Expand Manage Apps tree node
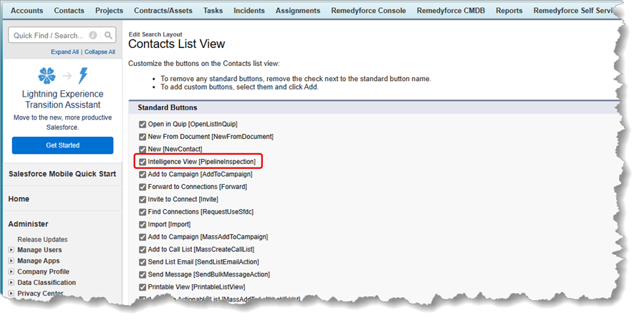The height and width of the screenshot is (323, 644). pos(11,261)
